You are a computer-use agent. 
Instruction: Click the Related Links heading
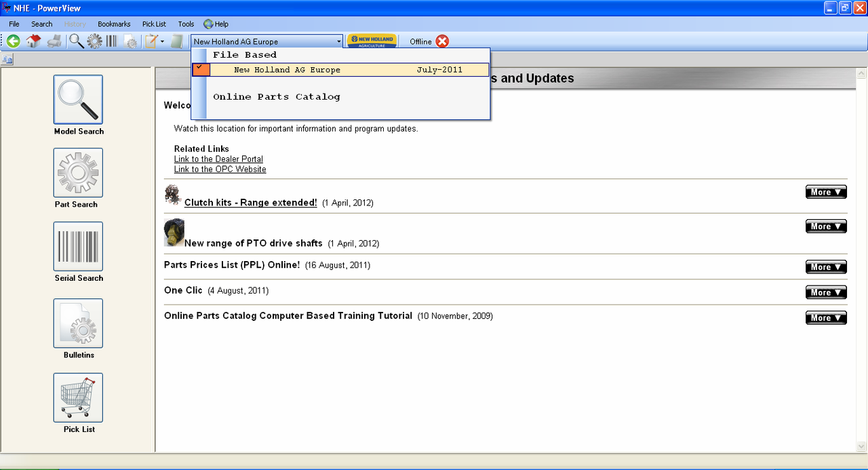(x=201, y=149)
